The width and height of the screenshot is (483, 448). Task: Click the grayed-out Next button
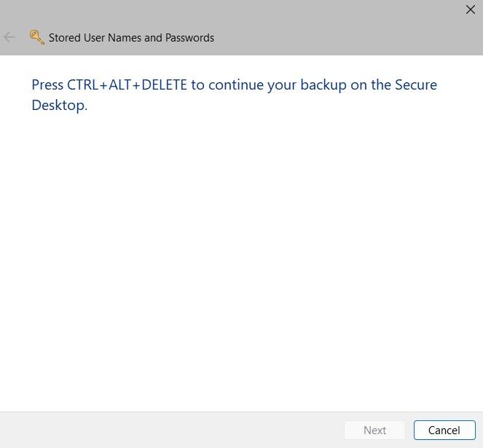pos(374,430)
